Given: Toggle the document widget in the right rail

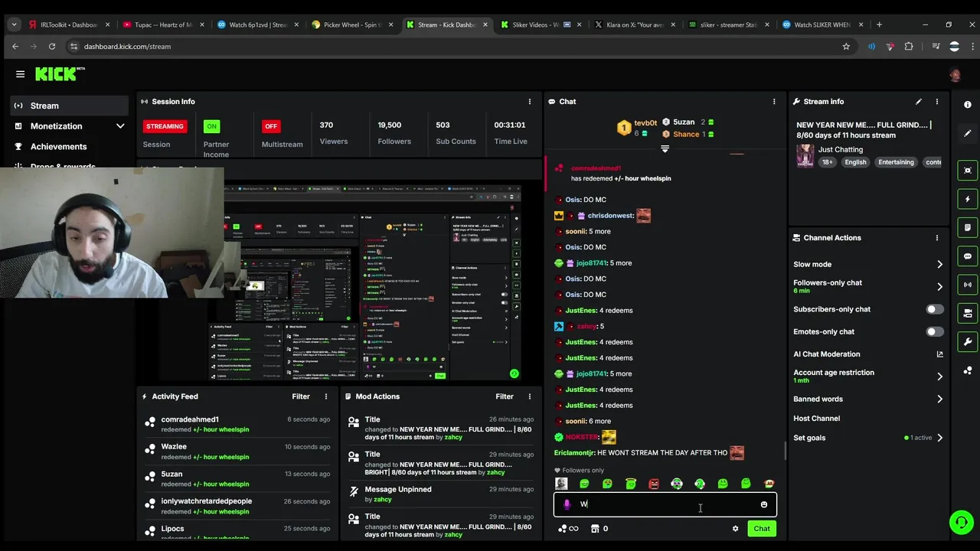Looking at the screenshot, I should point(968,227).
